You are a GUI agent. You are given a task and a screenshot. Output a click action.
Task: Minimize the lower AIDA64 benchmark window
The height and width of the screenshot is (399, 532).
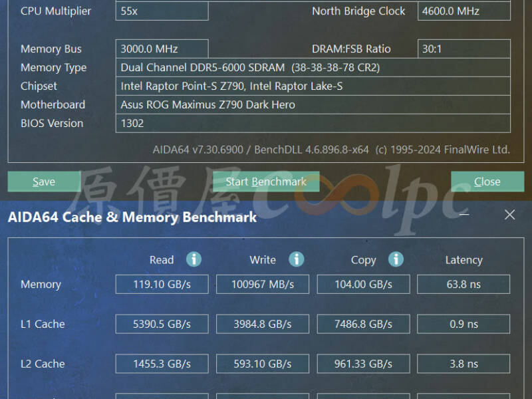click(464, 214)
